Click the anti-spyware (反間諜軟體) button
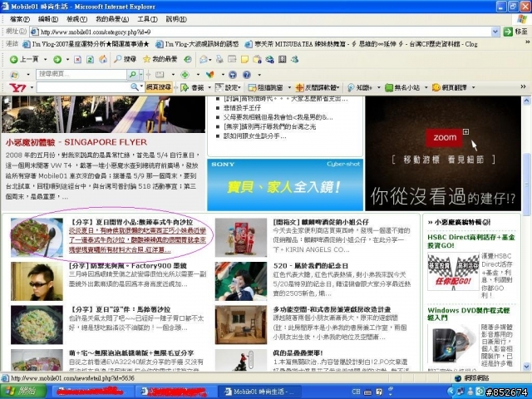This screenshot has height=399, width=532. click(318, 87)
